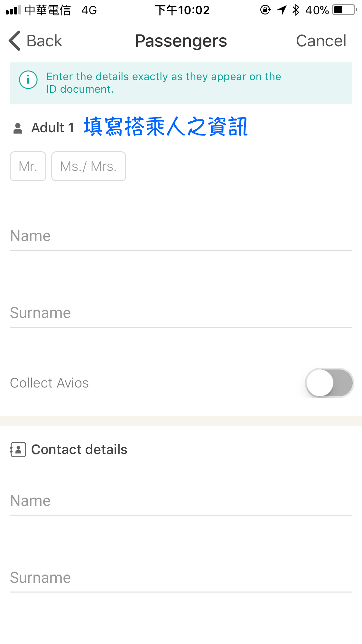This screenshot has width=362, height=644.
Task: Tap the rotation lock status icon
Action: coord(265,10)
